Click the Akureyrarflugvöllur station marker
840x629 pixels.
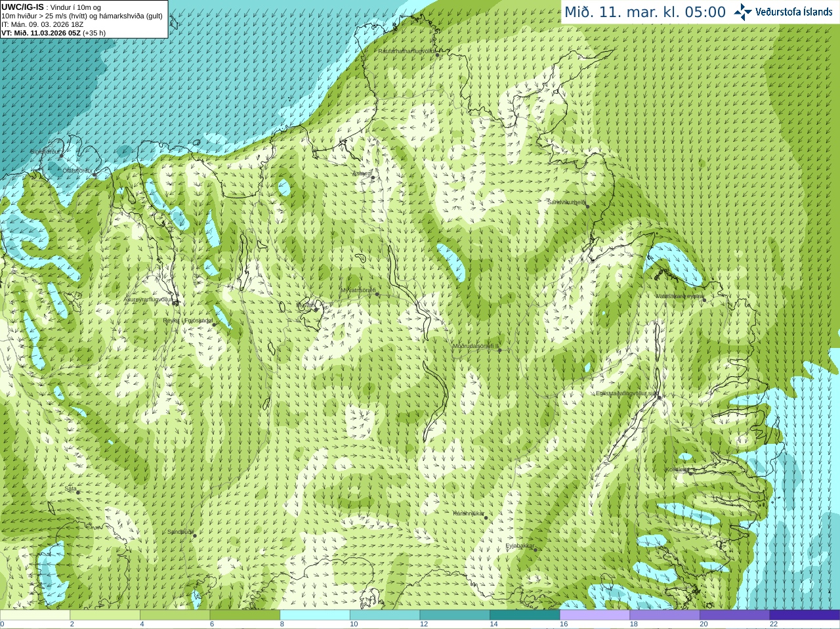coord(175,303)
